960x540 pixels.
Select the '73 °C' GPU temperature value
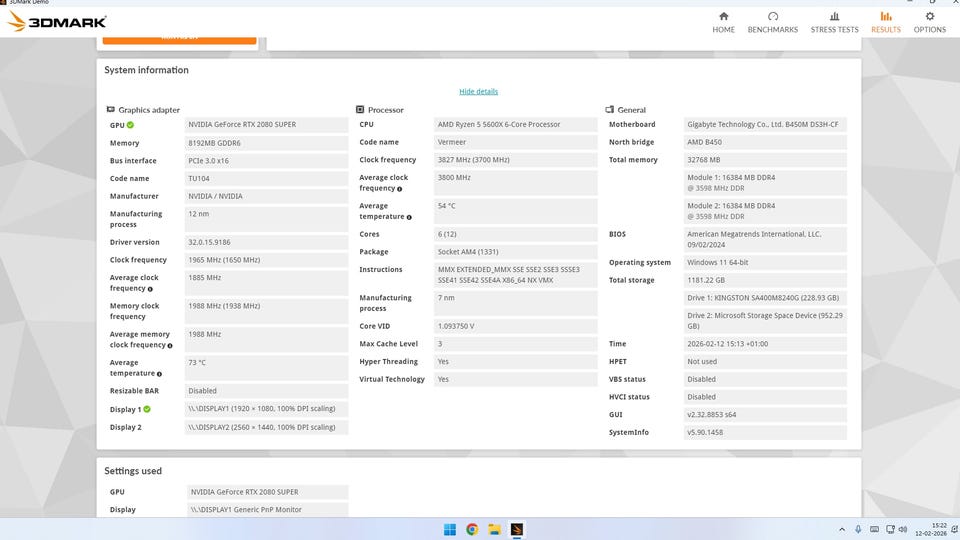pos(266,368)
